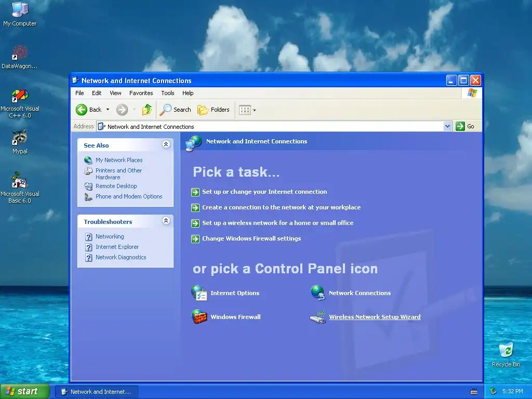Open Phone and Modem Options link

click(129, 196)
